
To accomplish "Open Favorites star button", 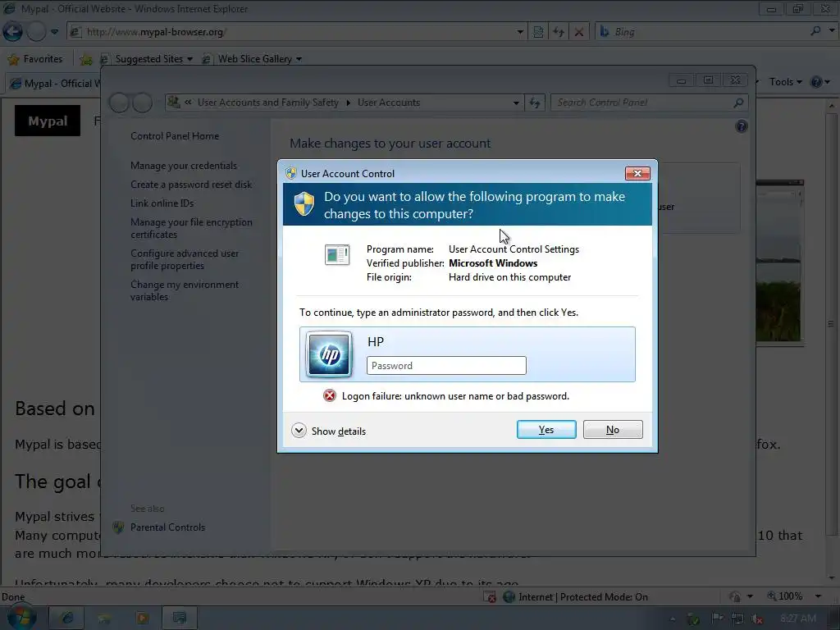I will click(x=36, y=59).
